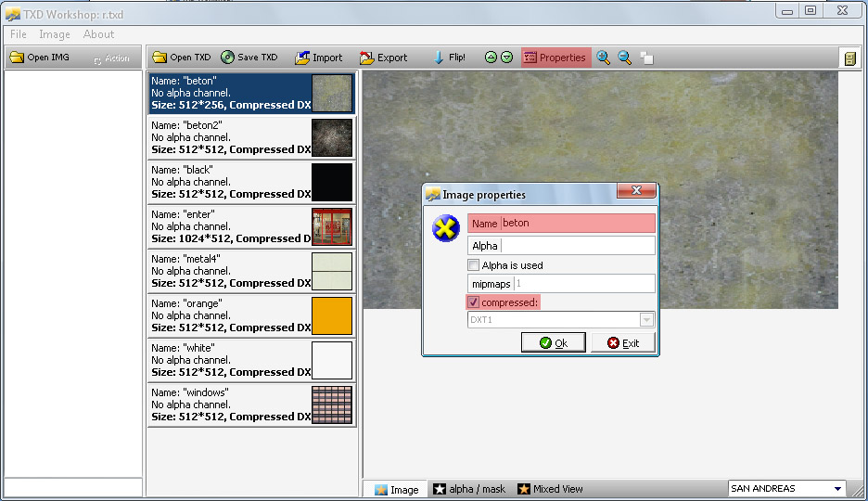The image size is (868, 501).
Task: Switch to the alpha / mask tab
Action: (x=468, y=490)
